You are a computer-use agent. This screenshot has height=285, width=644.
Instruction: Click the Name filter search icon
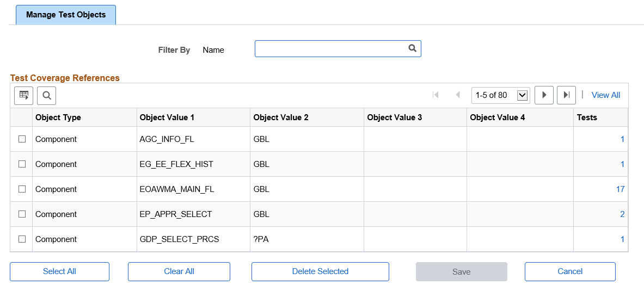click(x=412, y=48)
